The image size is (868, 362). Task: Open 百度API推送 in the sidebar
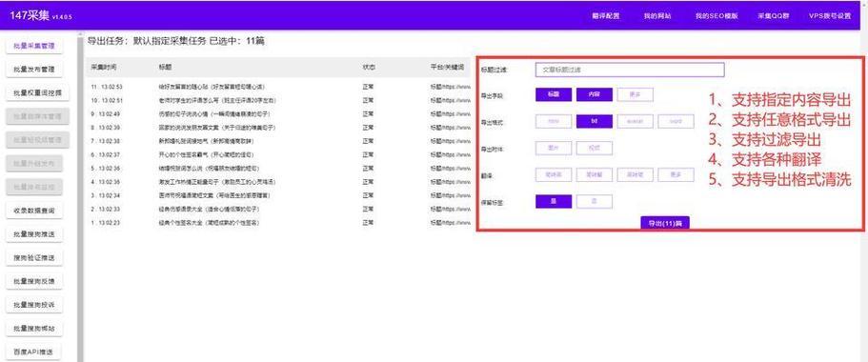tap(34, 352)
